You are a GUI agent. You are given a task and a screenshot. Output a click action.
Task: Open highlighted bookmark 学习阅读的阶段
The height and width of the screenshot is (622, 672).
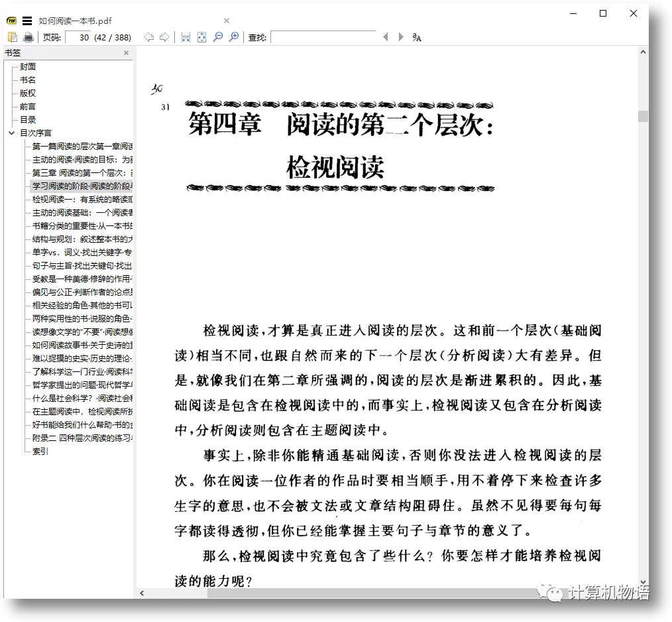82,186
